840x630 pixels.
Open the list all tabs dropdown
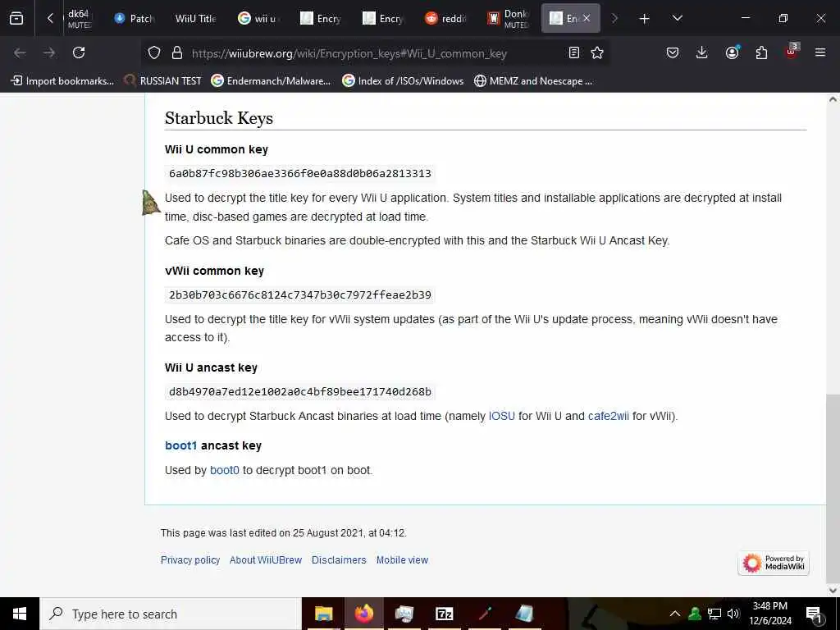pos(677,18)
